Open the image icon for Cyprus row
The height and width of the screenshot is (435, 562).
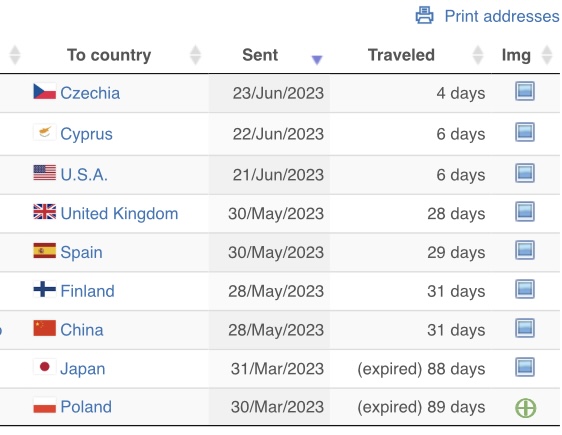coord(525,132)
